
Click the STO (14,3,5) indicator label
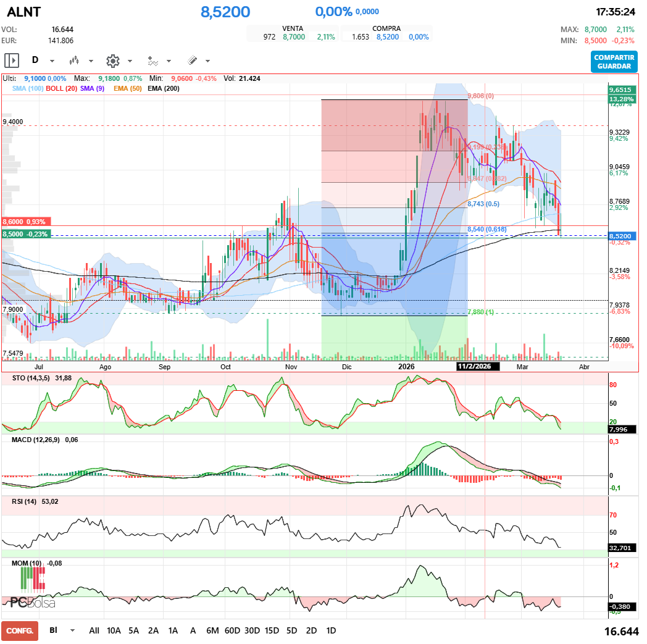coord(31,377)
